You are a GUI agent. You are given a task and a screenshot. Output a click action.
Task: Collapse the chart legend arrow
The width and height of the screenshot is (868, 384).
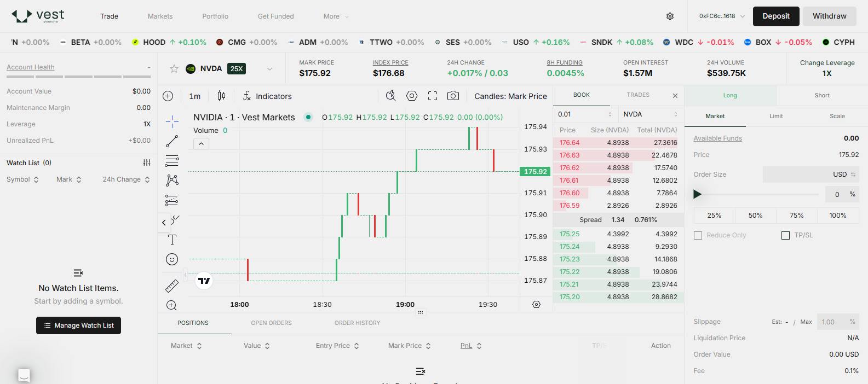pyautogui.click(x=201, y=144)
